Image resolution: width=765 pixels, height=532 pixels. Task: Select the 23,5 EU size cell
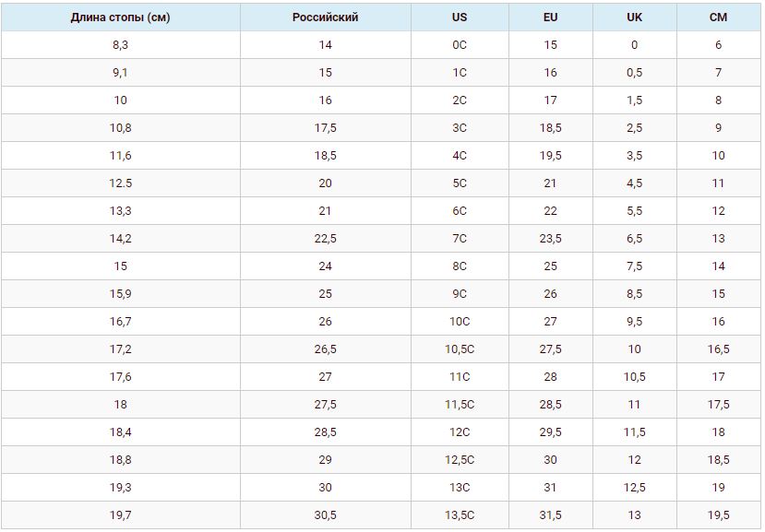pos(550,239)
